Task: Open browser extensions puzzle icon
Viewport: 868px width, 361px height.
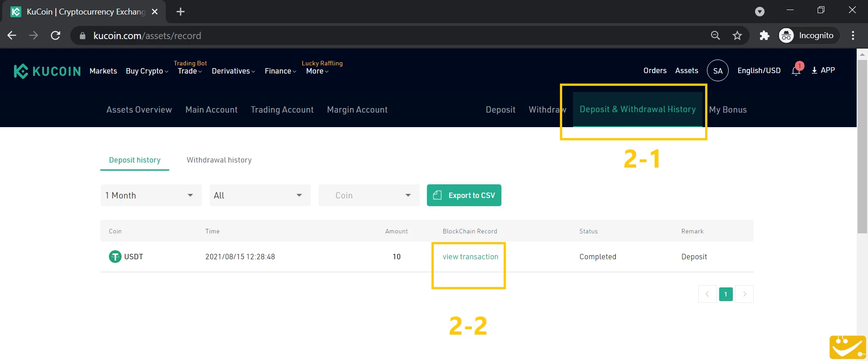Action: (765, 35)
